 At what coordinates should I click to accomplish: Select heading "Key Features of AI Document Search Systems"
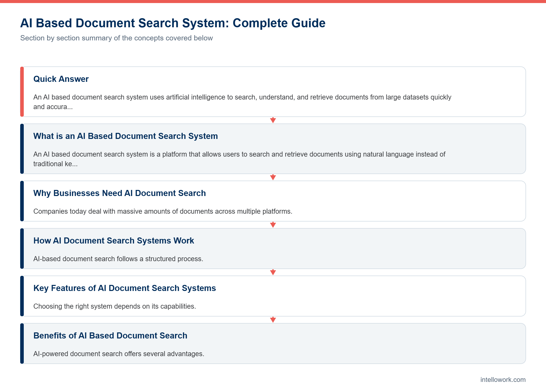[x=125, y=288]
